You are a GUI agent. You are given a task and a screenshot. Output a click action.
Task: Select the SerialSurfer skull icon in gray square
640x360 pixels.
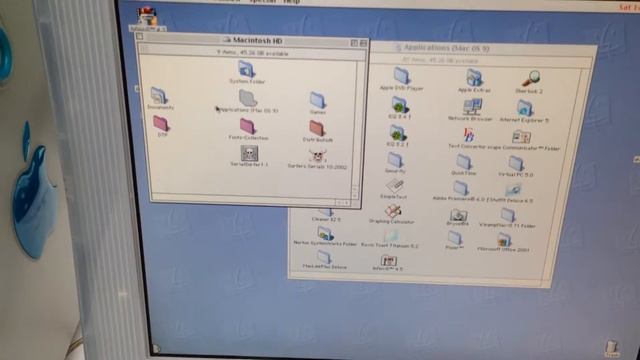pyautogui.click(x=249, y=153)
